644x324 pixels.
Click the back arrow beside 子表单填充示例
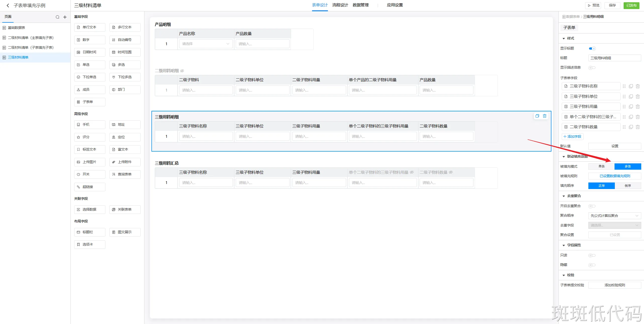pyautogui.click(x=8, y=6)
